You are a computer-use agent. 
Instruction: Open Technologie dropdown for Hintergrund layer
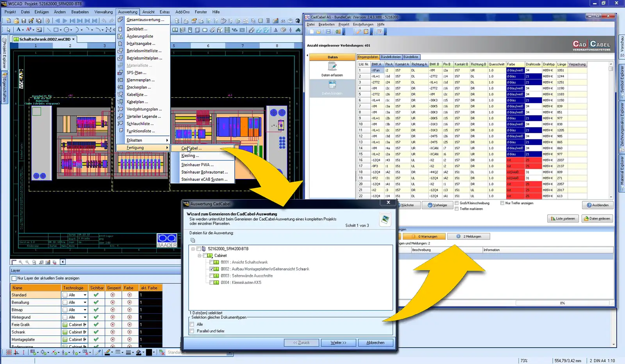pos(85,318)
